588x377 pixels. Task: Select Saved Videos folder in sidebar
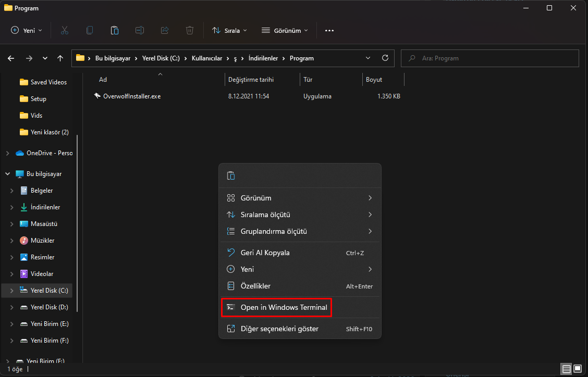tap(43, 82)
